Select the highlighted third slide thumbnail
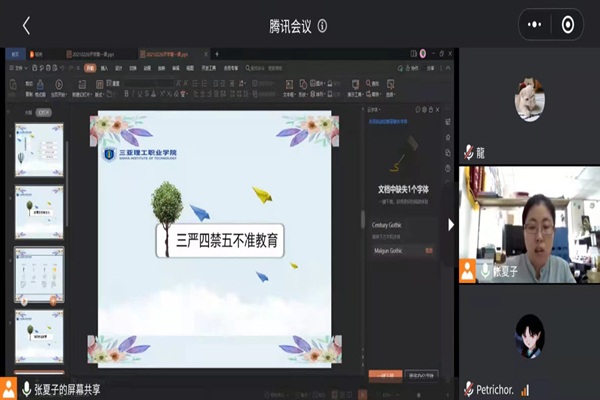The height and width of the screenshot is (400, 600). (x=39, y=275)
